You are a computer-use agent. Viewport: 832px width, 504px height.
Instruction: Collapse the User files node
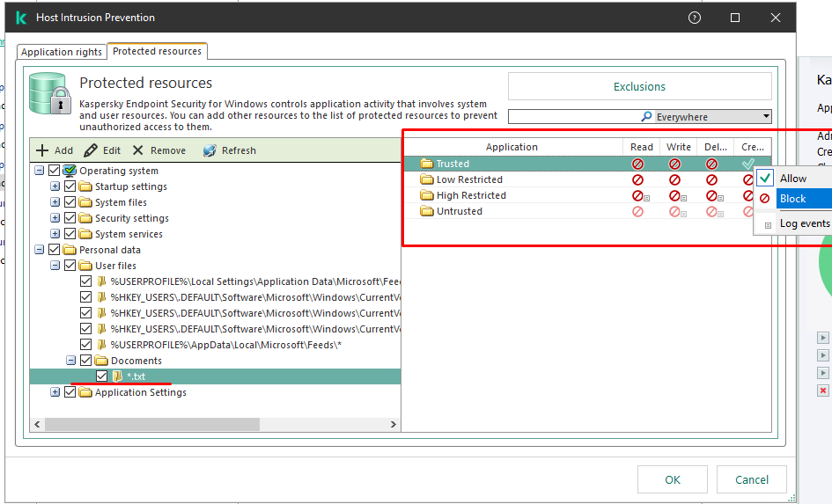point(55,266)
